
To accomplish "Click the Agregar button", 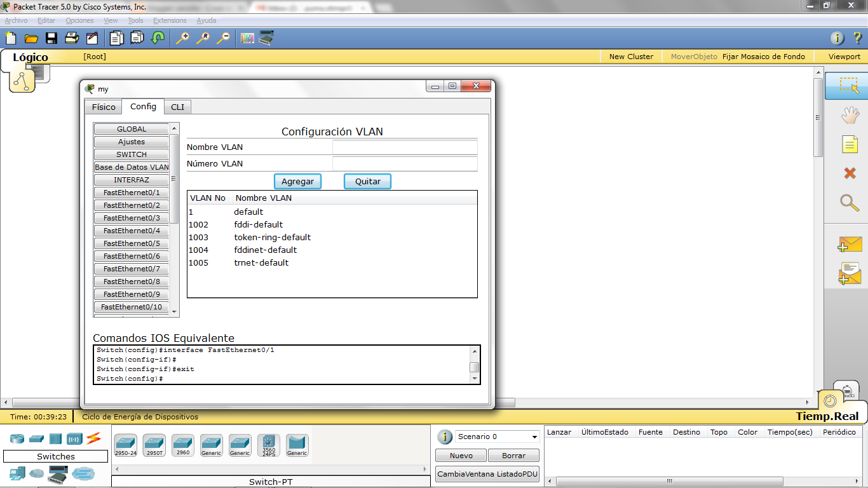I will tap(298, 181).
